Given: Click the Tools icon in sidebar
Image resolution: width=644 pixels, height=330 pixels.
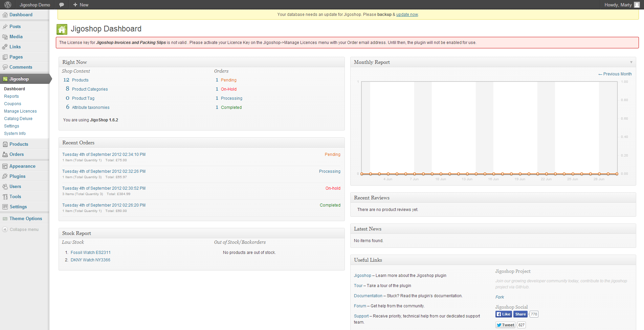Looking at the screenshot, I should 5,197.
